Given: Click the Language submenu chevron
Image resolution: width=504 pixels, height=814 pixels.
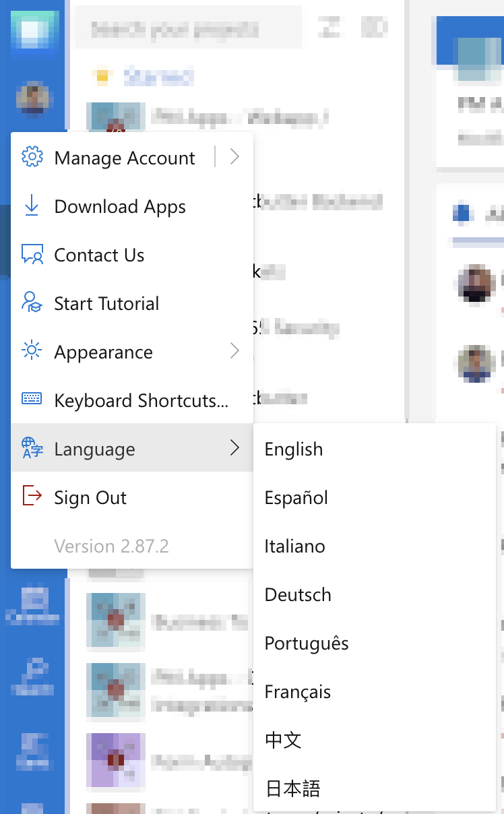Looking at the screenshot, I should (x=234, y=448).
